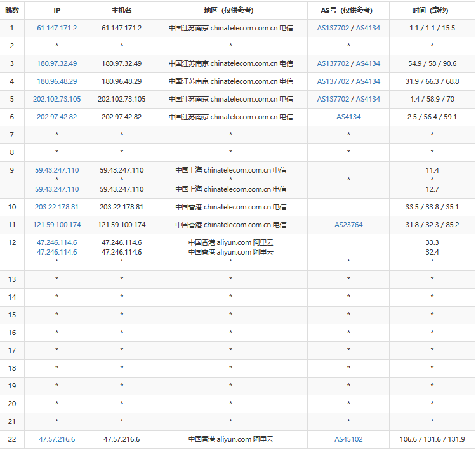Click the 跳数 column header
The height and width of the screenshot is (450, 476).
(x=12, y=10)
